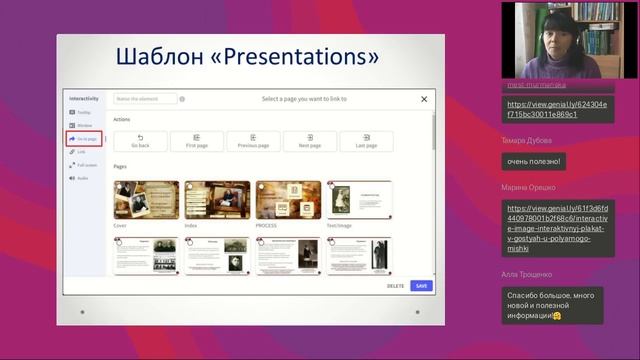This screenshot has width=640, height=360.
Task: Click the slide title 'Шаблон «Presentations»'
Action: tap(247, 56)
